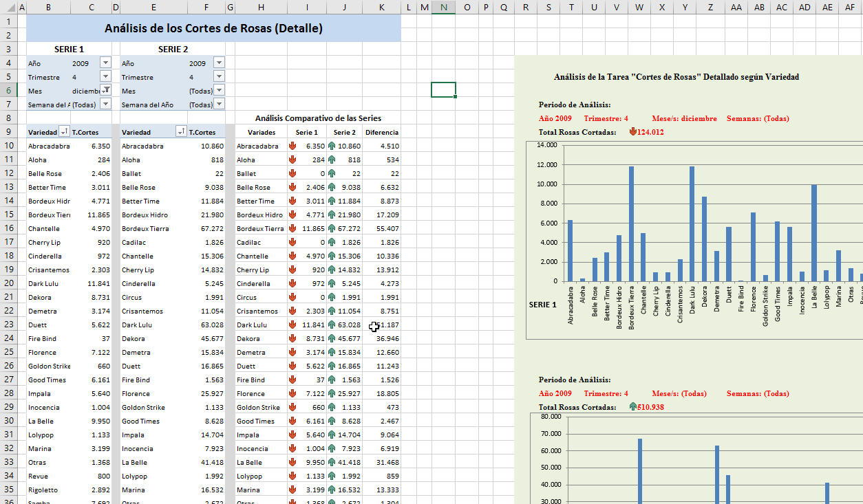Image resolution: width=863 pixels, height=504 pixels.
Task: Click the Serie 2 Variedad sort button
Action: point(181,132)
